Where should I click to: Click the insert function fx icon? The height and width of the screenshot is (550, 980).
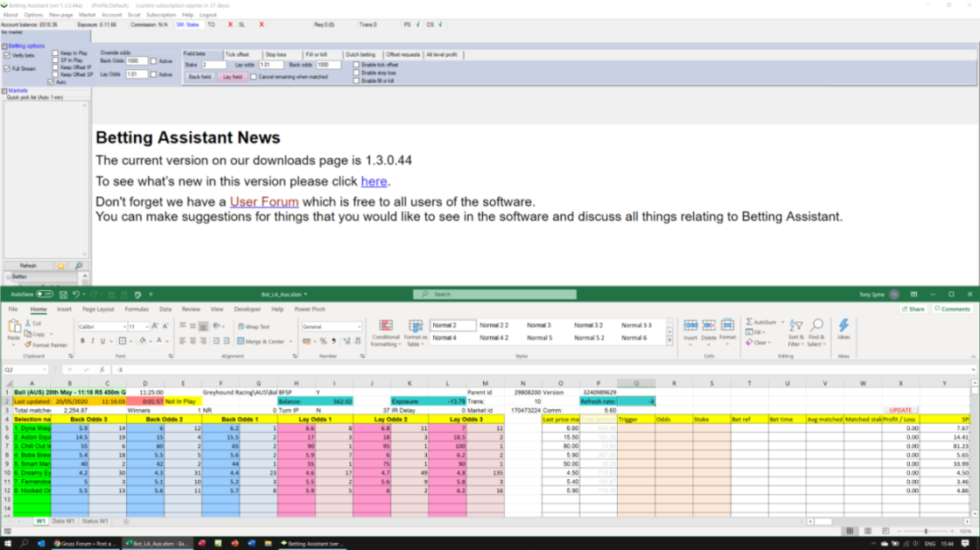(x=101, y=370)
